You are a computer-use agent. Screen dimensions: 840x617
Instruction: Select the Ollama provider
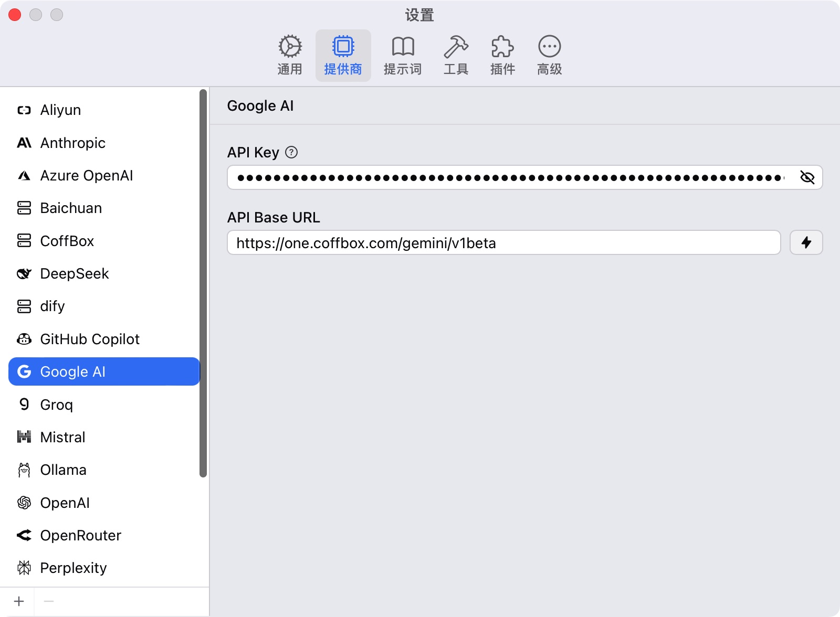click(104, 470)
